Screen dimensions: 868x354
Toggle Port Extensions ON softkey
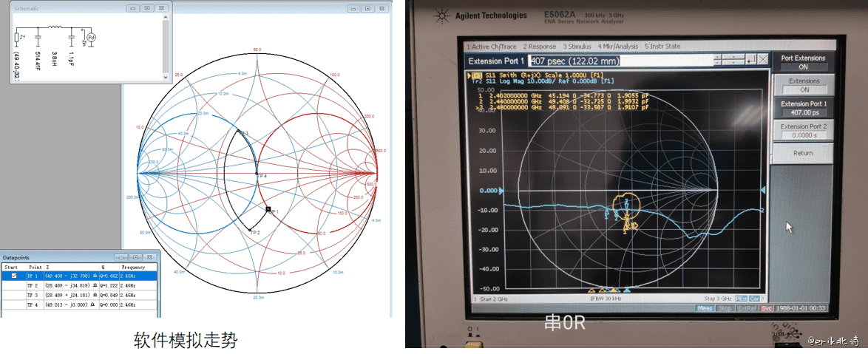coord(802,62)
